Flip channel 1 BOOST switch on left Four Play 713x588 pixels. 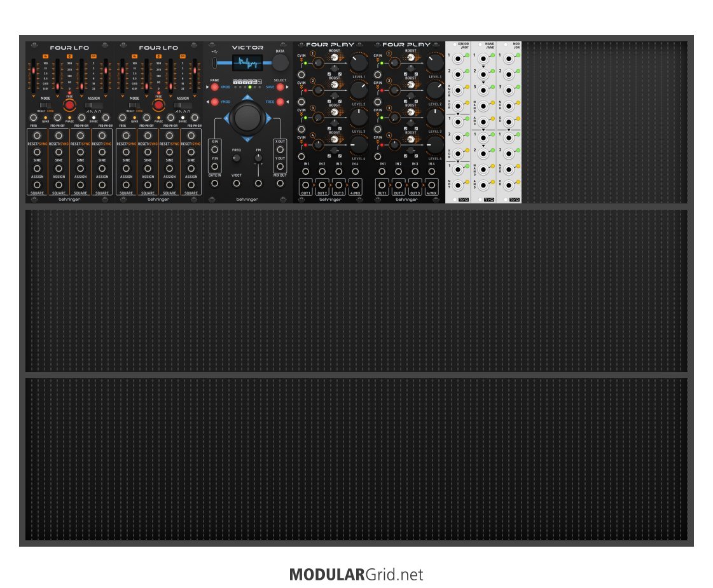pyautogui.click(x=334, y=57)
